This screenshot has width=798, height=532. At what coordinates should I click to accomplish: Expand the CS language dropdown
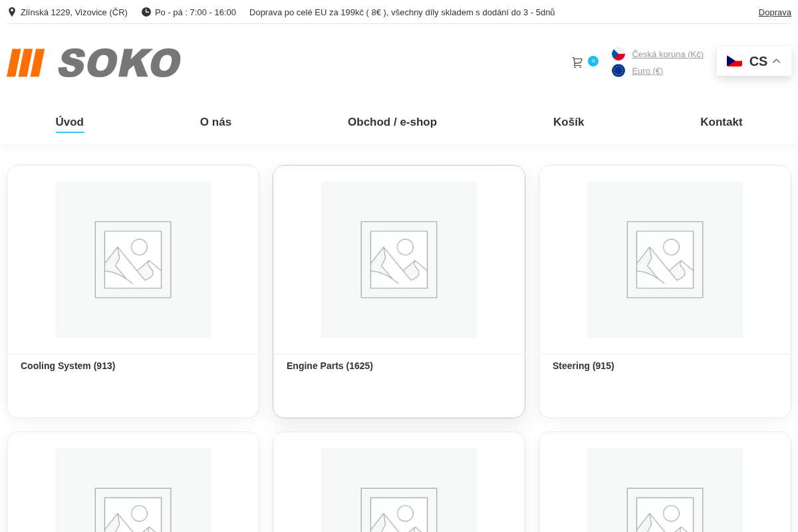[x=754, y=61]
